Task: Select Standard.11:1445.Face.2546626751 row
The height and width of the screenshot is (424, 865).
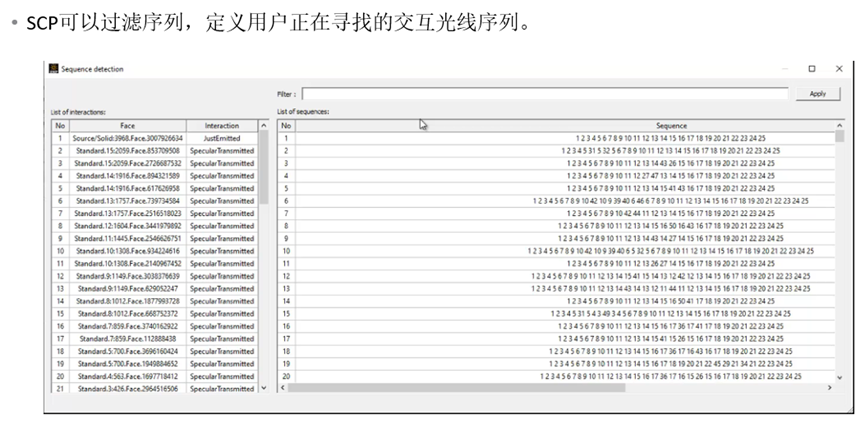Action: click(x=154, y=239)
